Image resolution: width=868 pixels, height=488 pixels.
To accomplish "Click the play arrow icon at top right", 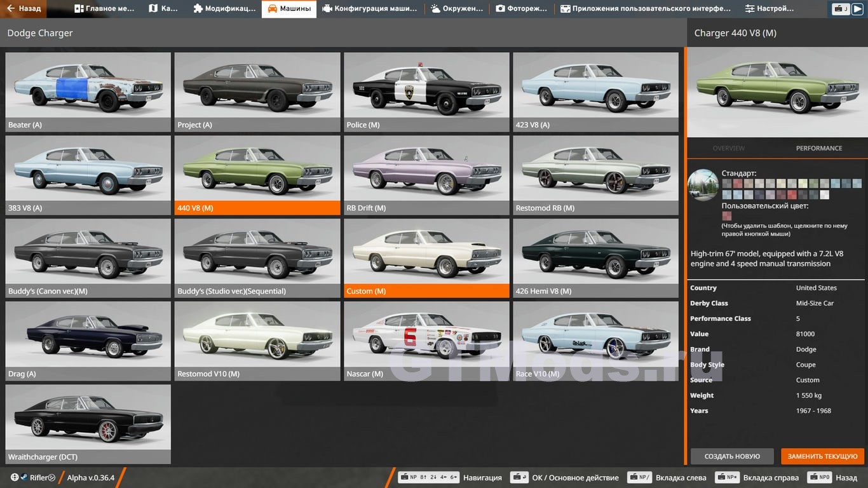I will (x=857, y=9).
